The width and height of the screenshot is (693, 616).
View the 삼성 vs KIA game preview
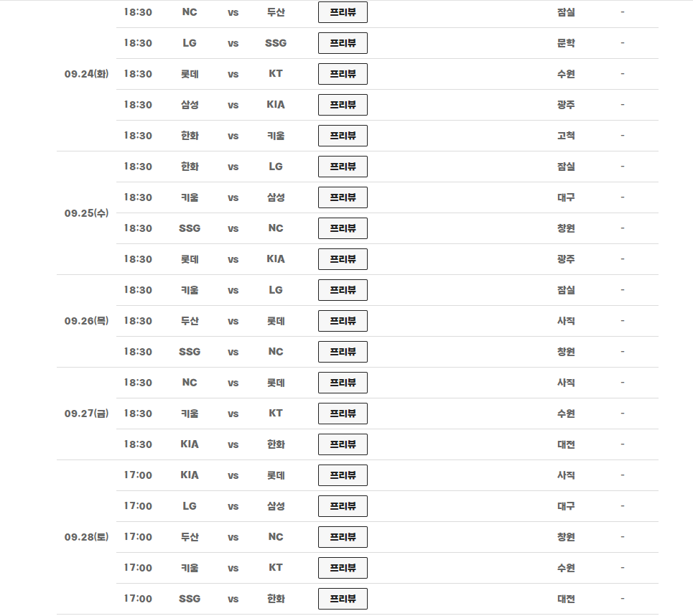tap(343, 105)
